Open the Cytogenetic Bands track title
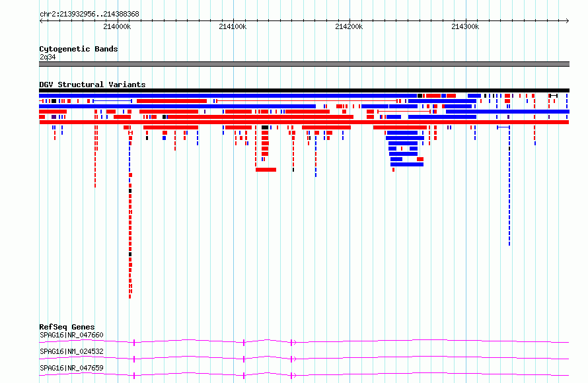Screen dimensions: 588x383 79,49
